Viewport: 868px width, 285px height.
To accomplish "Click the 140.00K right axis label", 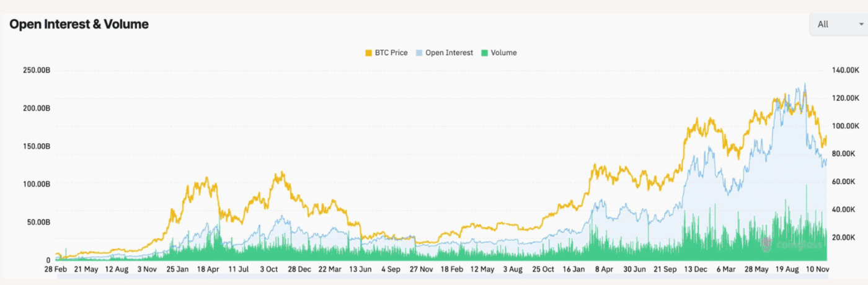I will point(845,71).
